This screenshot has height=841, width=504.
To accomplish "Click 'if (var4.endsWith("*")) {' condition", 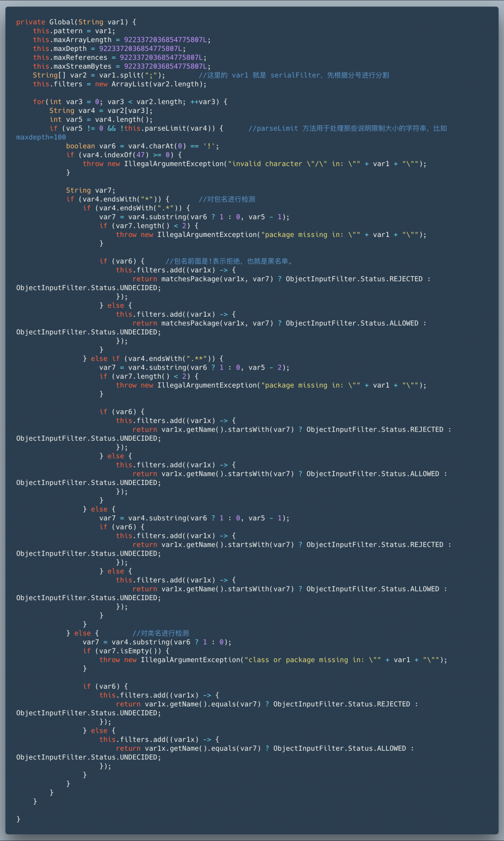I will [117, 199].
